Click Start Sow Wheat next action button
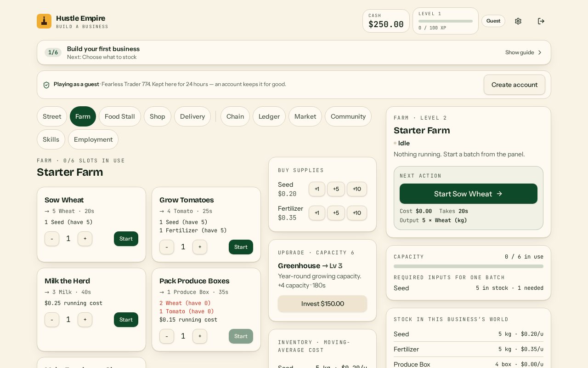 tap(469, 194)
